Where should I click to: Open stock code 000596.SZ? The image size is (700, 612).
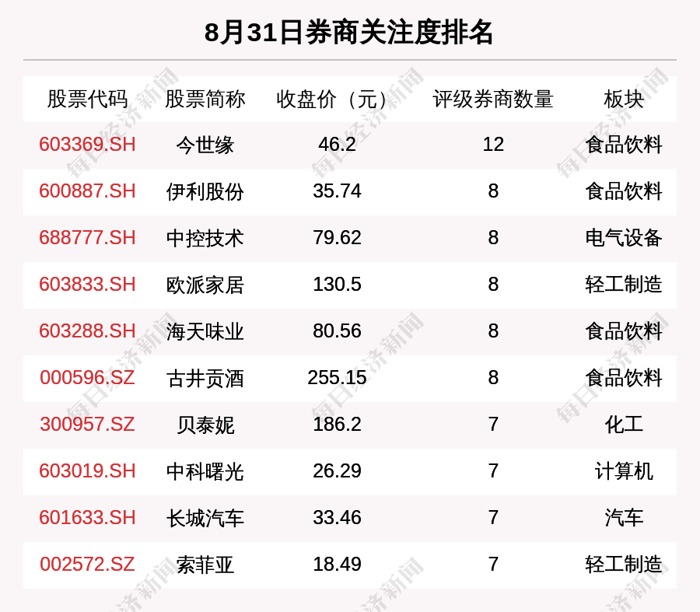coord(87,378)
